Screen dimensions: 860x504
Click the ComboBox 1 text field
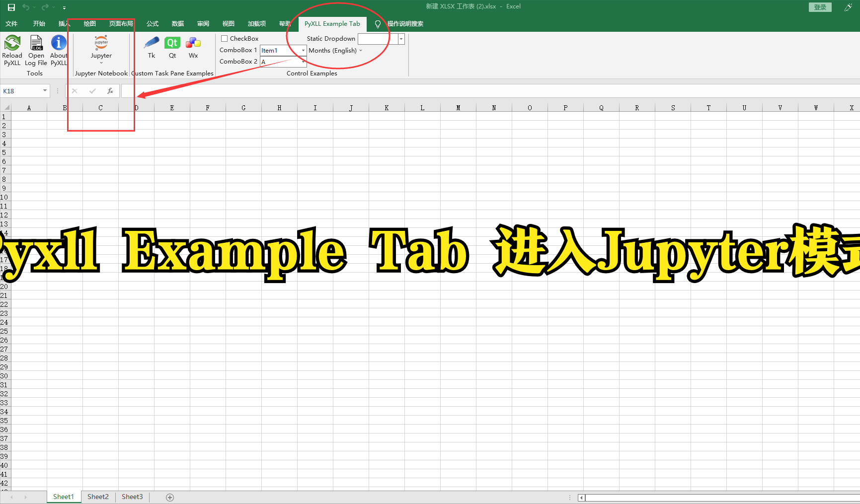click(x=280, y=50)
